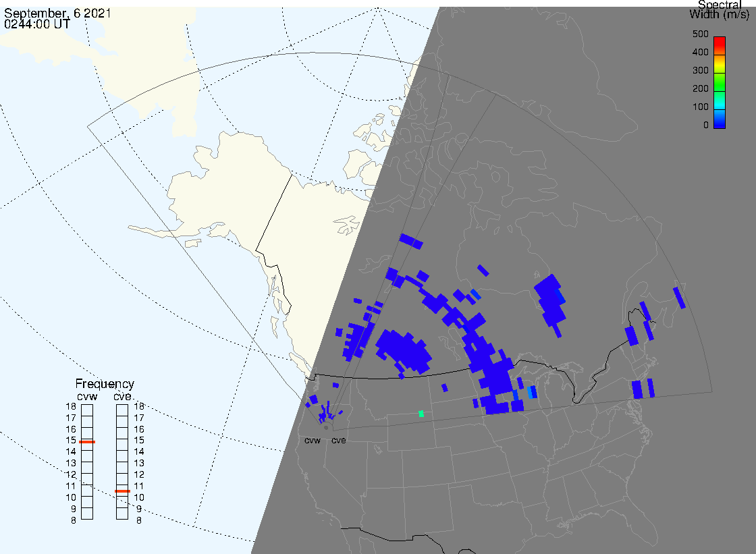Image resolution: width=756 pixels, height=554 pixels.
Task: Click the '0' color scale label
Action: (x=706, y=126)
